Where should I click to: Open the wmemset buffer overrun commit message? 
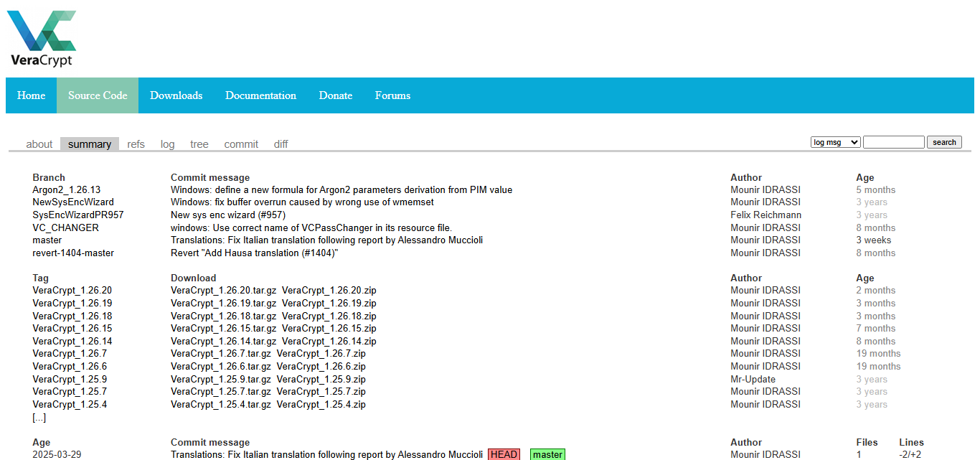[302, 202]
